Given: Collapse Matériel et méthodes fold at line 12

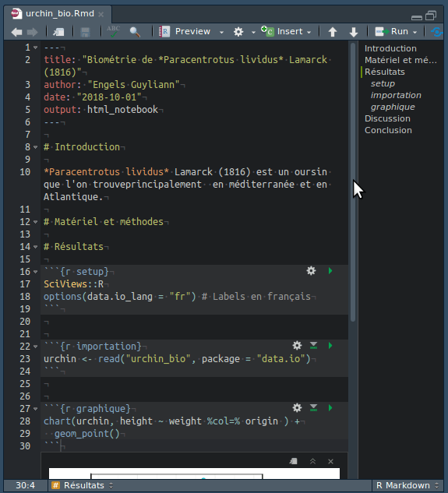Looking at the screenshot, I should tap(36, 222).
